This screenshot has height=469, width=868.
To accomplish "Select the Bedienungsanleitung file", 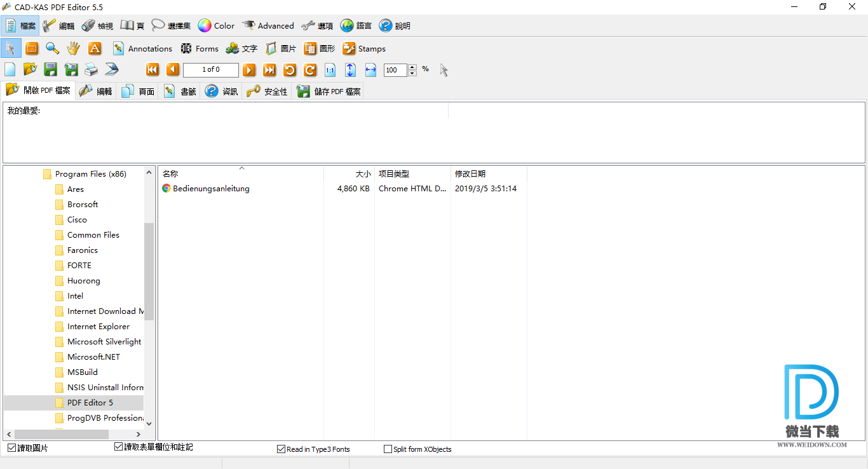I will [x=206, y=189].
